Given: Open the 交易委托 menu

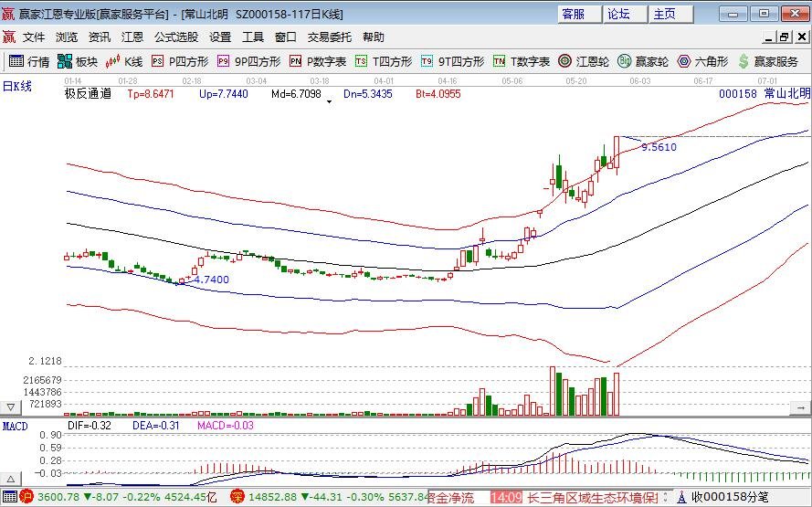Looking at the screenshot, I should click(x=330, y=37).
